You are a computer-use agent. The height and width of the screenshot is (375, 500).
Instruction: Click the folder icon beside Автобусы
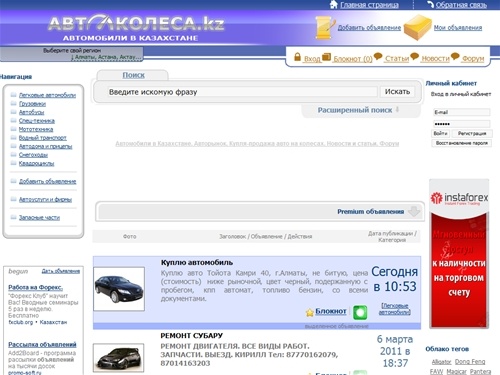click(14, 112)
